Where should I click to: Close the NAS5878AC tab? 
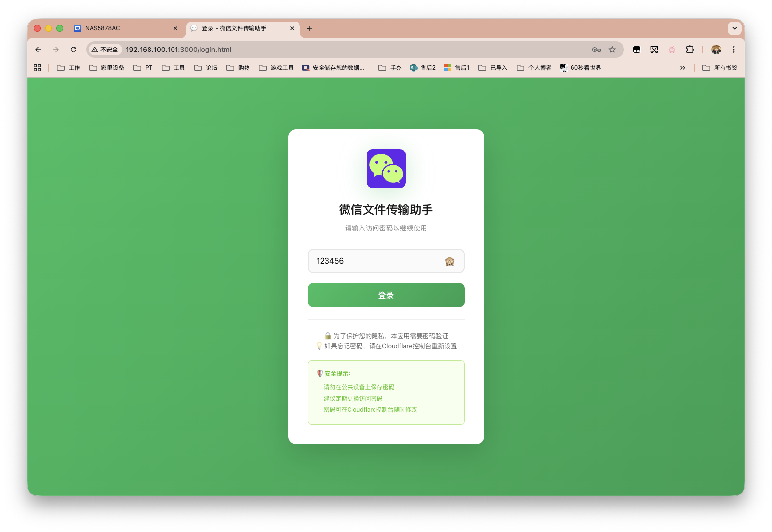(175, 28)
